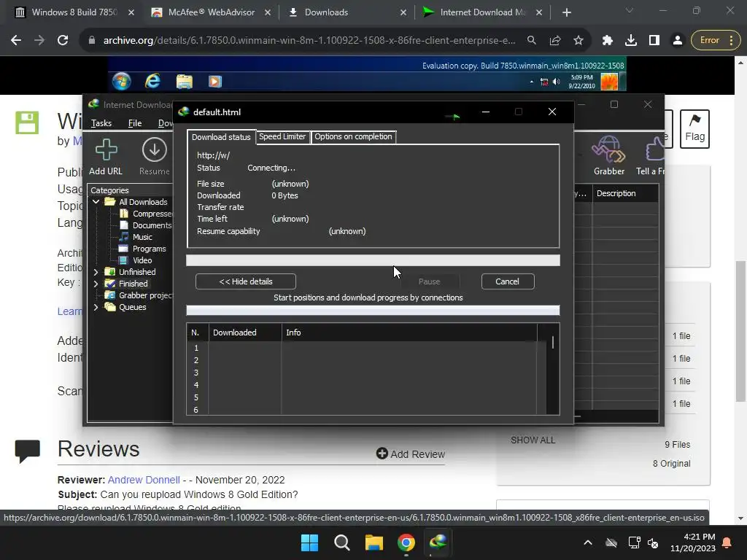Open a new browser tab
The width and height of the screenshot is (747, 560).
point(566,12)
